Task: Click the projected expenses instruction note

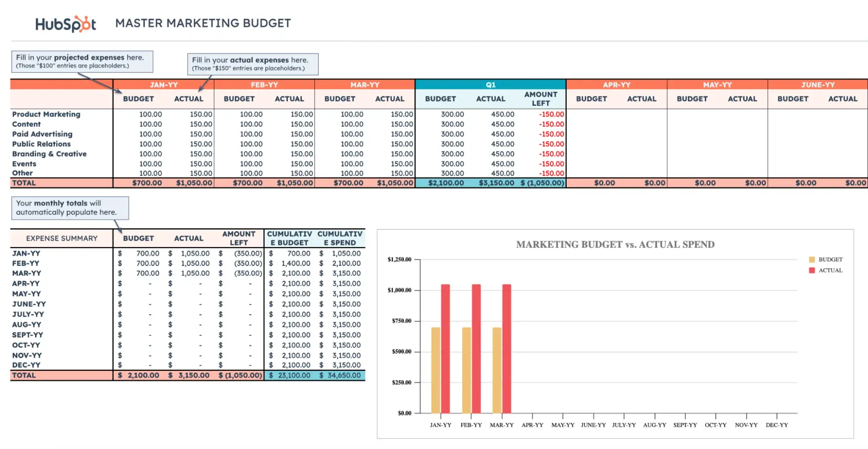Action: tap(82, 61)
